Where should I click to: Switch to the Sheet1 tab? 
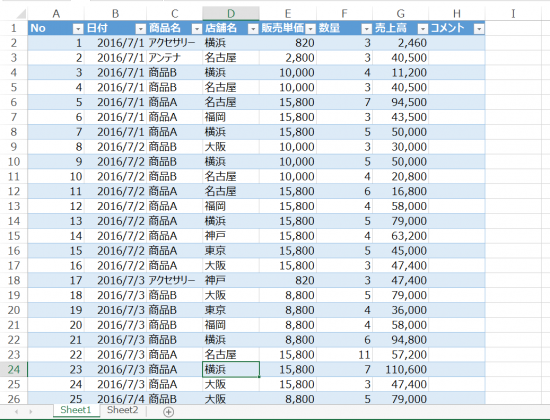pos(76,410)
